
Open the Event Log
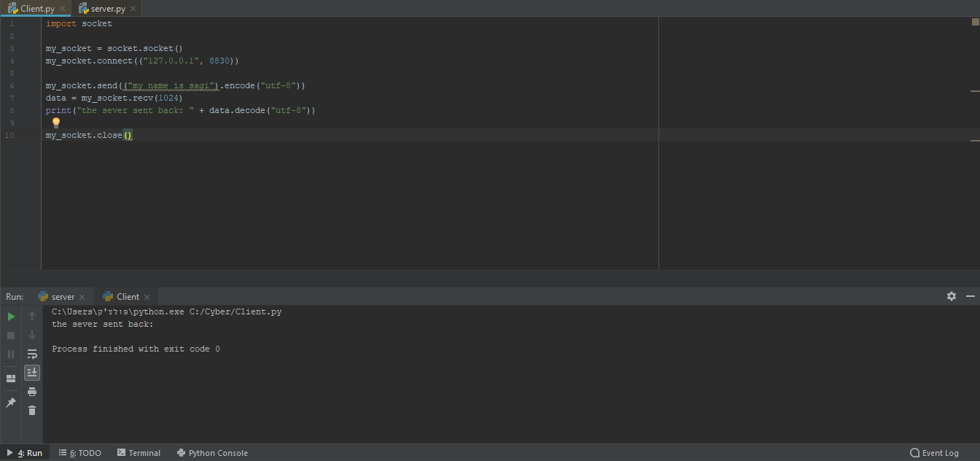(x=934, y=453)
